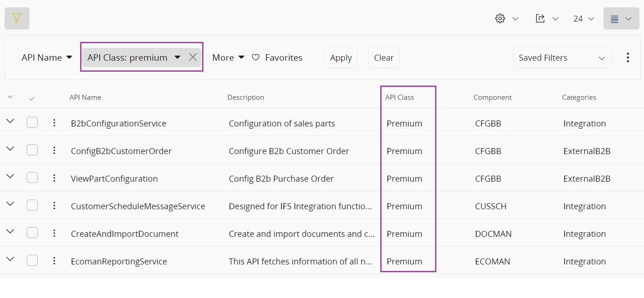Check the ViewPartConfiguration row checkbox
This screenshot has height=298, width=644.
coord(32,178)
